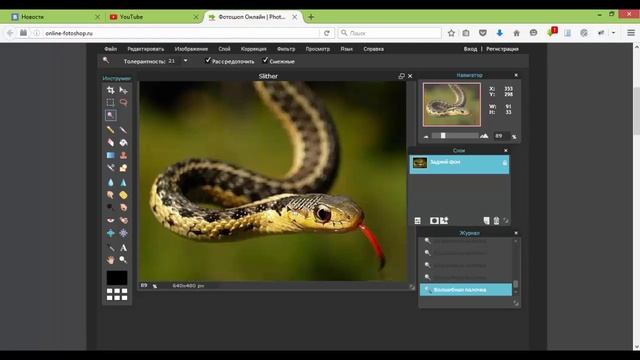Select the Sharpen cone tool

123,182
